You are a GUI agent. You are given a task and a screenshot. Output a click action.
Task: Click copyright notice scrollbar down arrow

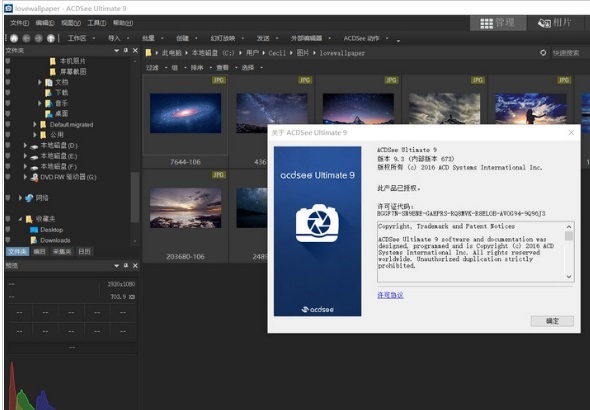click(x=569, y=276)
